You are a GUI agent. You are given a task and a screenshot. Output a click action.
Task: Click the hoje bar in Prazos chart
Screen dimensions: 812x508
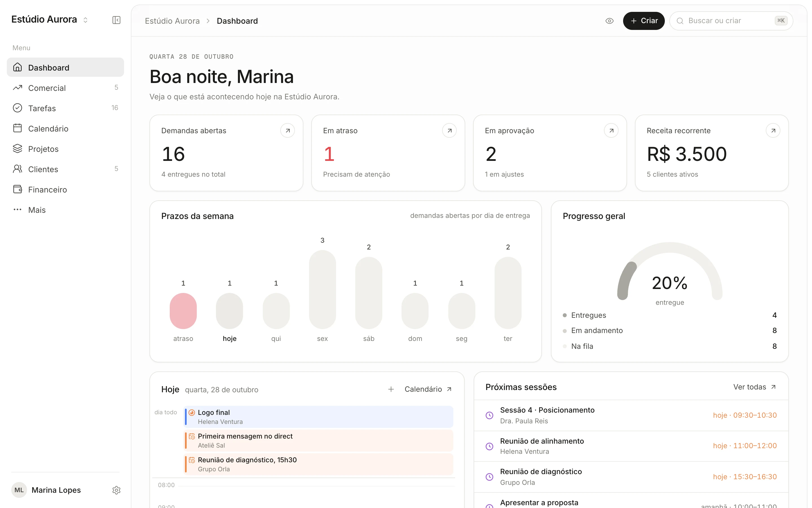click(230, 311)
